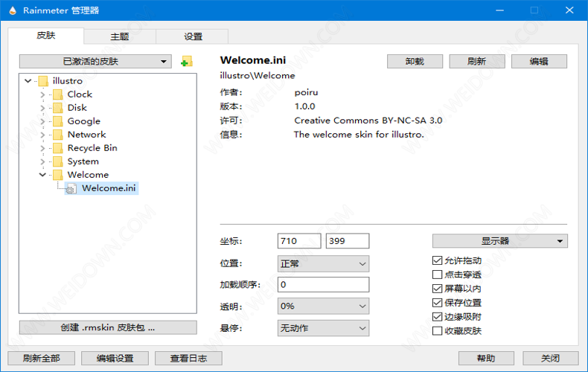This screenshot has height=372, width=588.
Task: Click the add skin icon with green plus
Action: coord(186,61)
